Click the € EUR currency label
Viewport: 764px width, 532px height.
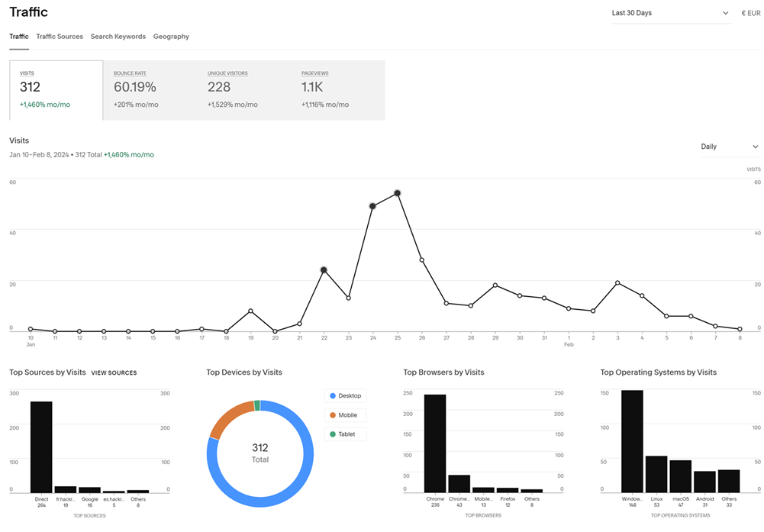coord(751,13)
